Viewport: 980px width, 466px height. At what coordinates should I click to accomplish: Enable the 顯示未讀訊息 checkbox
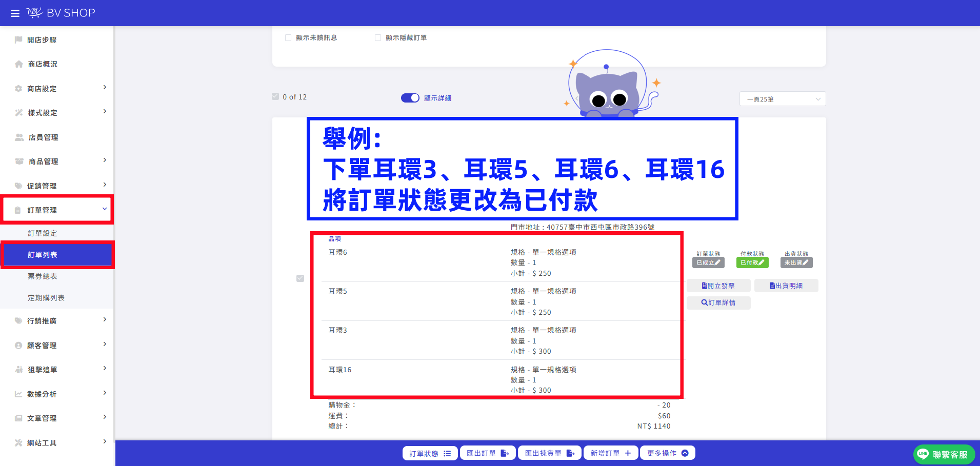288,37
